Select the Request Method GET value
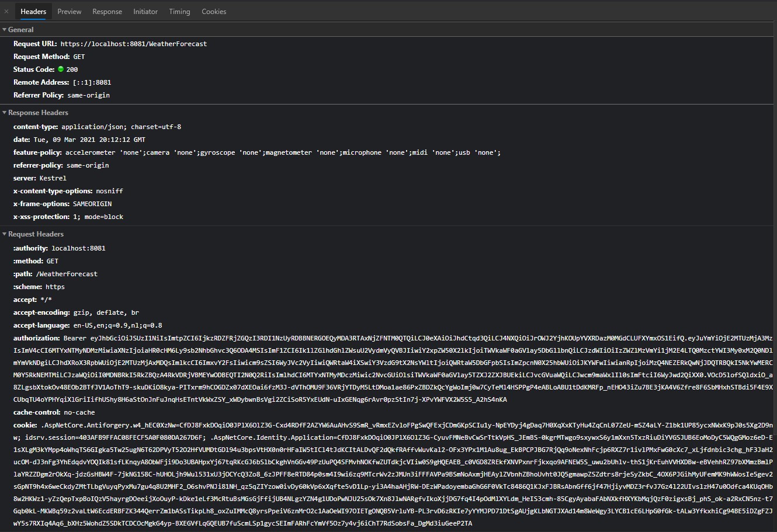Image resolution: width=777 pixels, height=532 pixels. coord(79,56)
